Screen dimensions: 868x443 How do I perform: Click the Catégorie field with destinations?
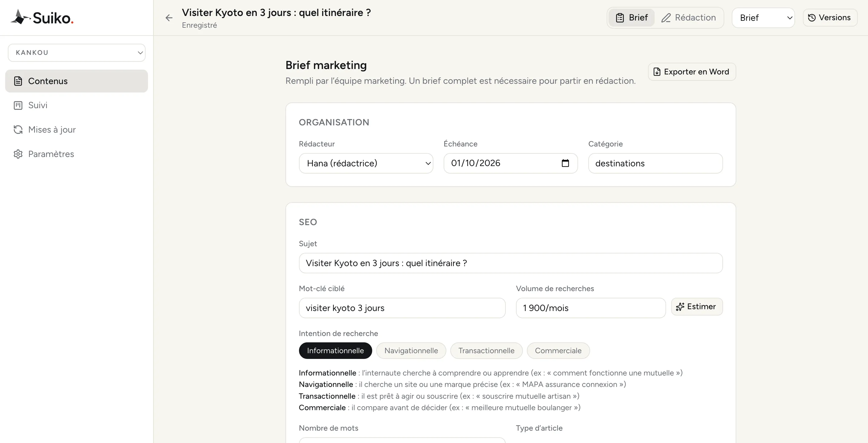656,163
